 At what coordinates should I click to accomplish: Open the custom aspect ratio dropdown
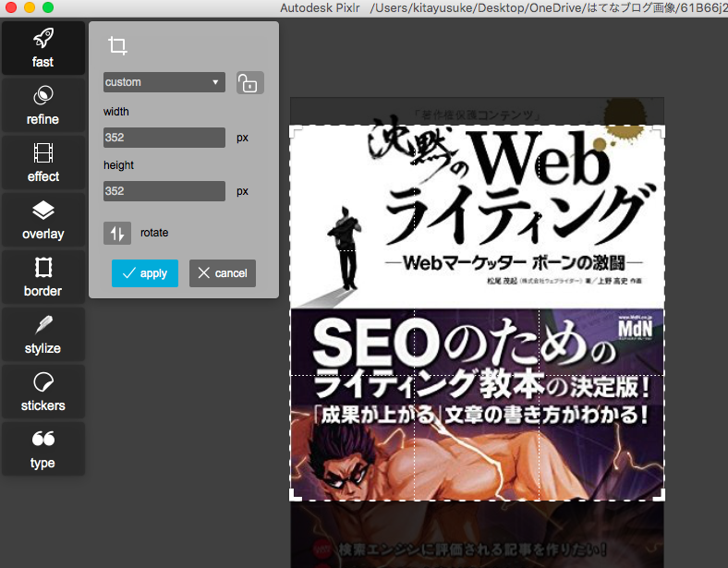(x=164, y=82)
